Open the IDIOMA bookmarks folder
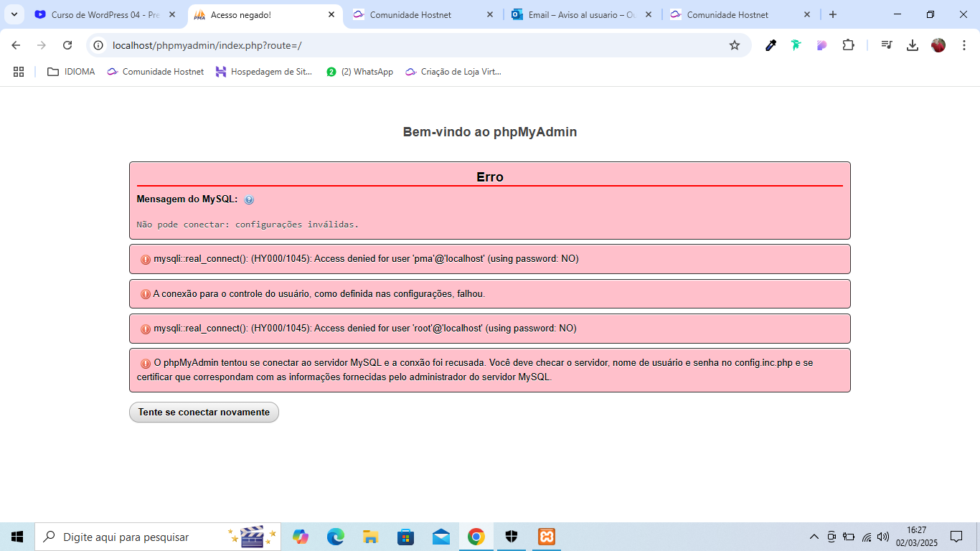The image size is (980, 551). coord(71,72)
